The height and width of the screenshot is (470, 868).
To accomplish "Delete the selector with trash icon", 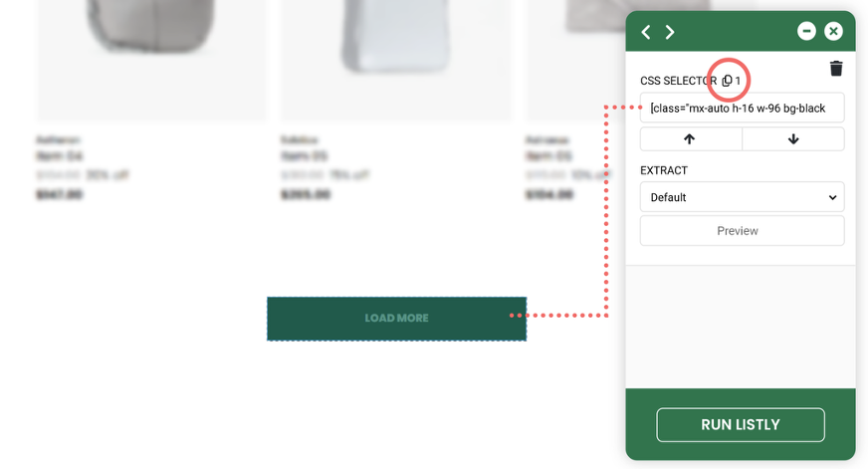I will pyautogui.click(x=836, y=68).
